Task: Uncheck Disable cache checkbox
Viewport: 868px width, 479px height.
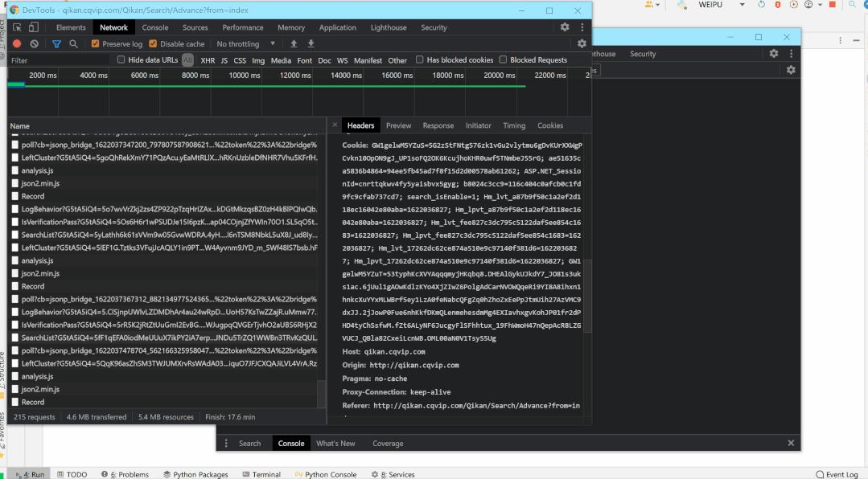Action: [153, 43]
